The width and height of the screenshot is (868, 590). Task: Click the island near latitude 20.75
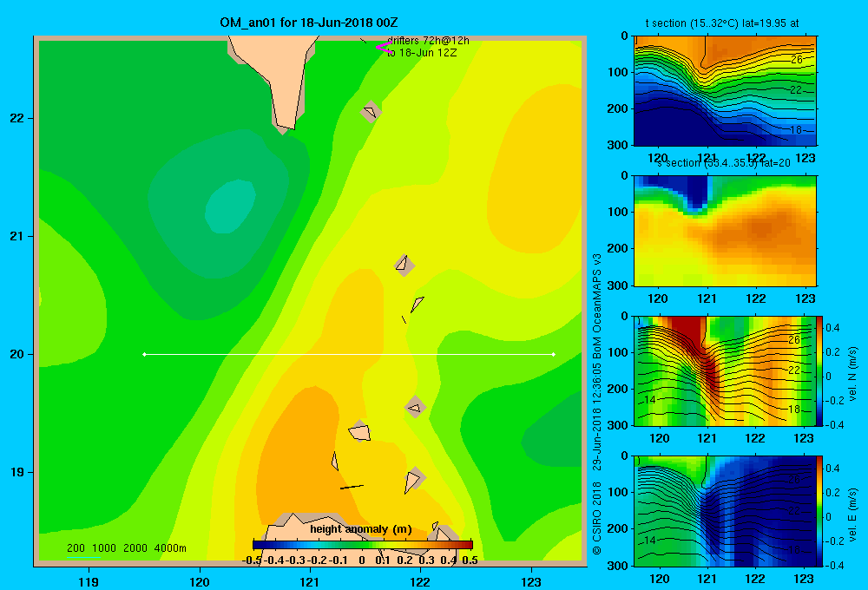tap(404, 265)
